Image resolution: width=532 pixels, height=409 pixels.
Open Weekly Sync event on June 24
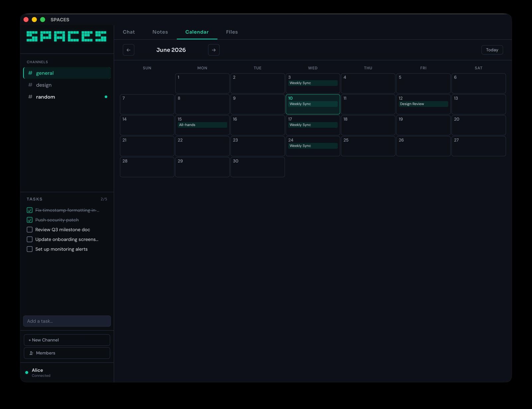coord(313,146)
